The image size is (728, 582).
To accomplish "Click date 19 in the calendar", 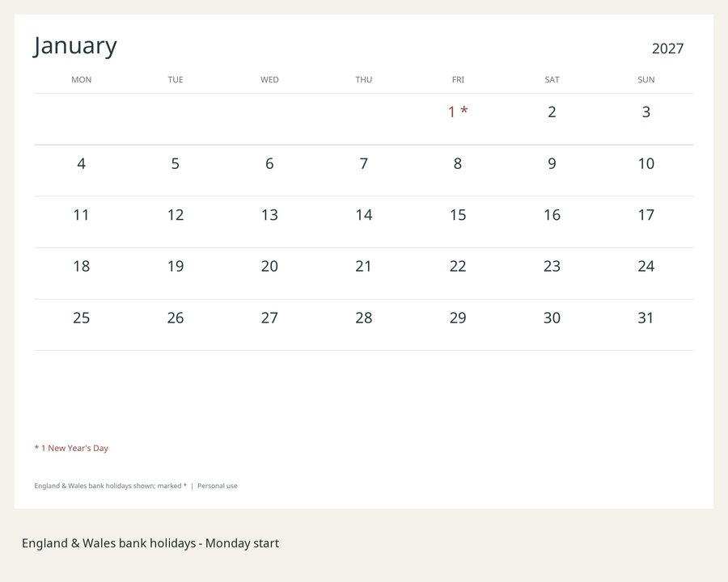I will (176, 267).
